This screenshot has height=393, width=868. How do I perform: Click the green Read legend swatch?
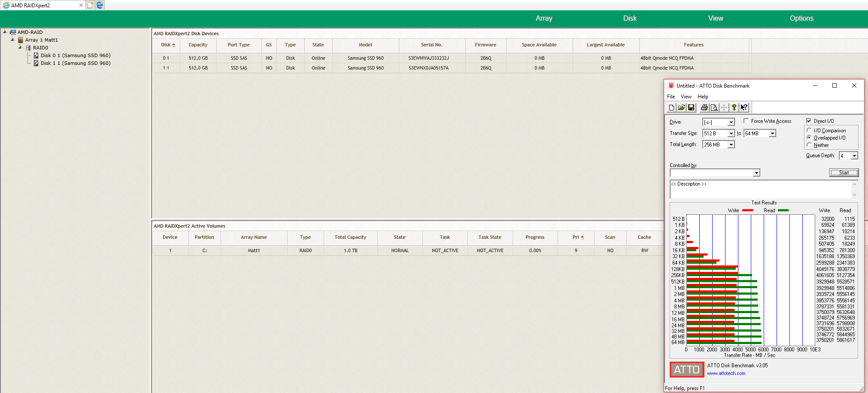click(783, 210)
